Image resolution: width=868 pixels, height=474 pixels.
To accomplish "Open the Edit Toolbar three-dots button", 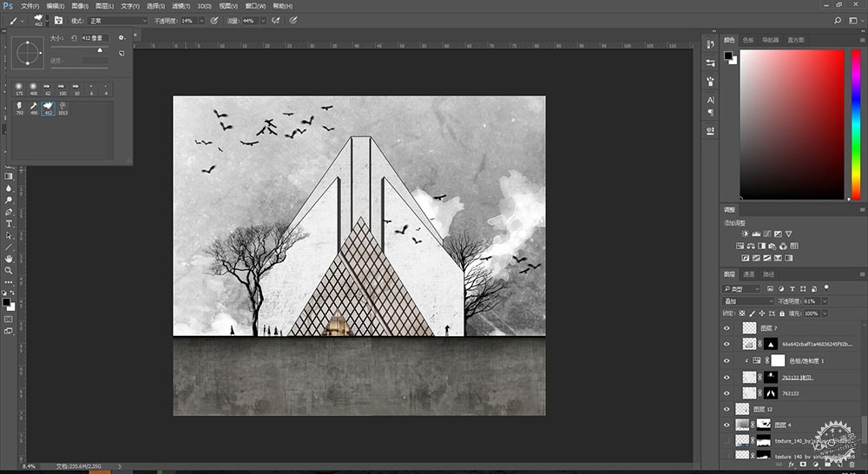I will [x=9, y=282].
